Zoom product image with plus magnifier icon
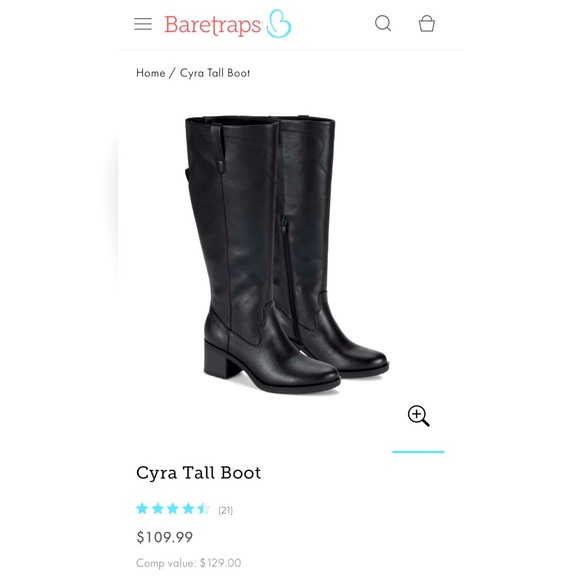This screenshot has height=580, width=580. [x=418, y=416]
